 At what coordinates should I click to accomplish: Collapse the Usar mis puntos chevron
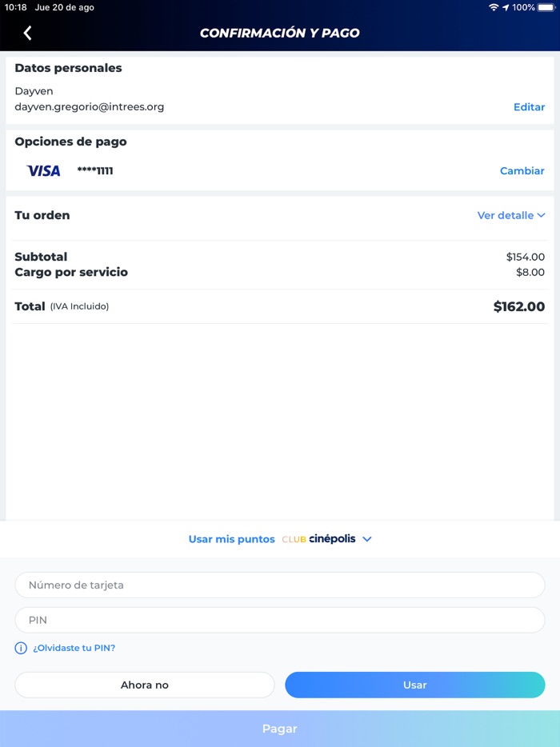coord(367,539)
